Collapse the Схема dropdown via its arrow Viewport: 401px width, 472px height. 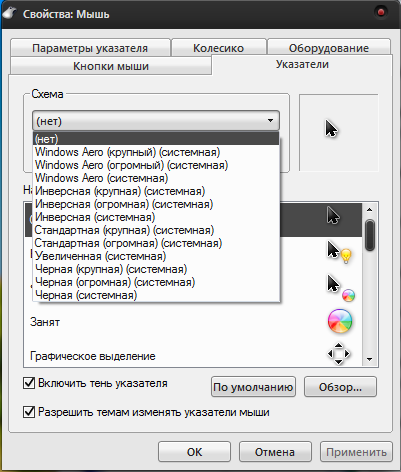coord(270,121)
